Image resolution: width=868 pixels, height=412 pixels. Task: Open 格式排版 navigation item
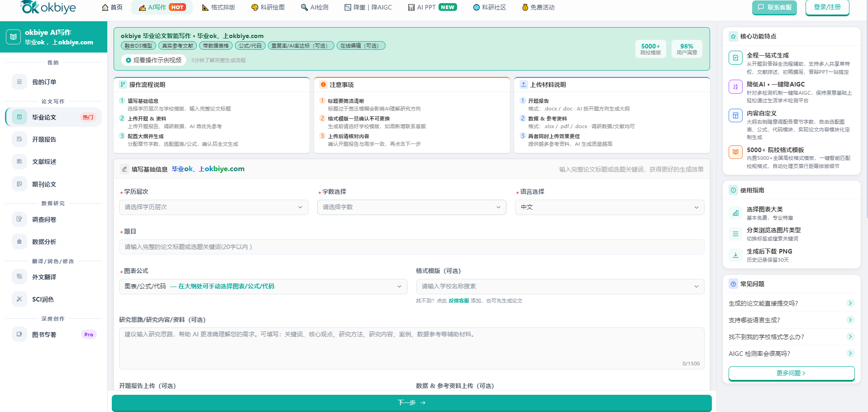tap(219, 7)
